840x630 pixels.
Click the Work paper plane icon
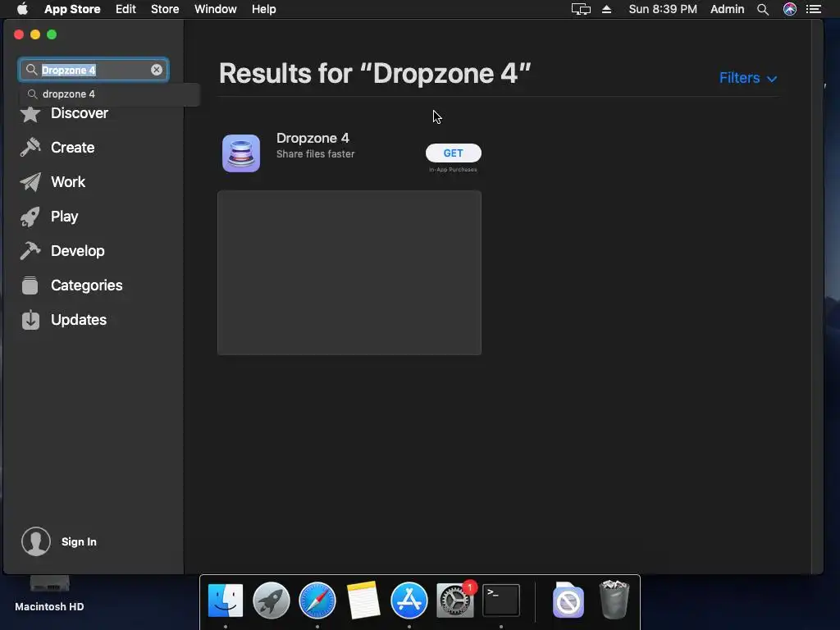pos(30,182)
